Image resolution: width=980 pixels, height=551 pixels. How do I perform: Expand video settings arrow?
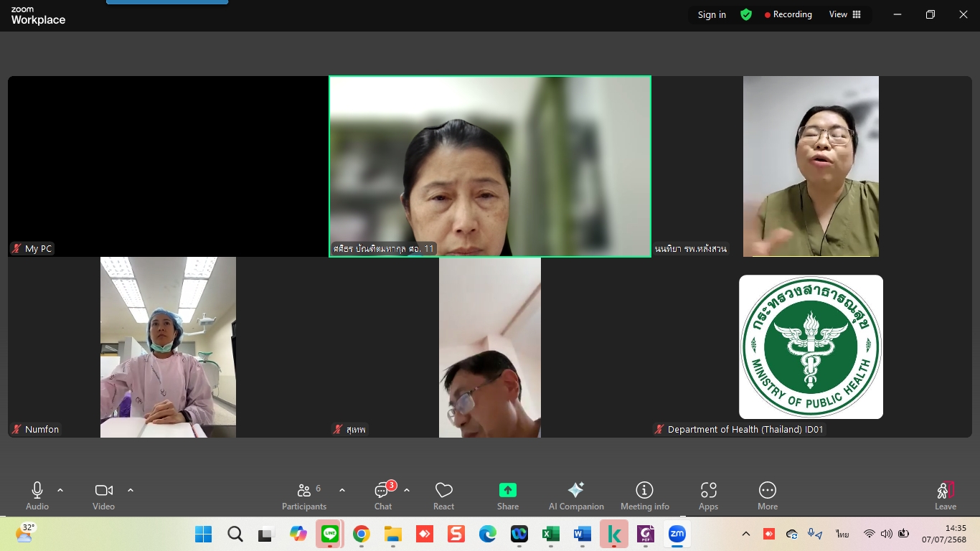[x=131, y=490]
